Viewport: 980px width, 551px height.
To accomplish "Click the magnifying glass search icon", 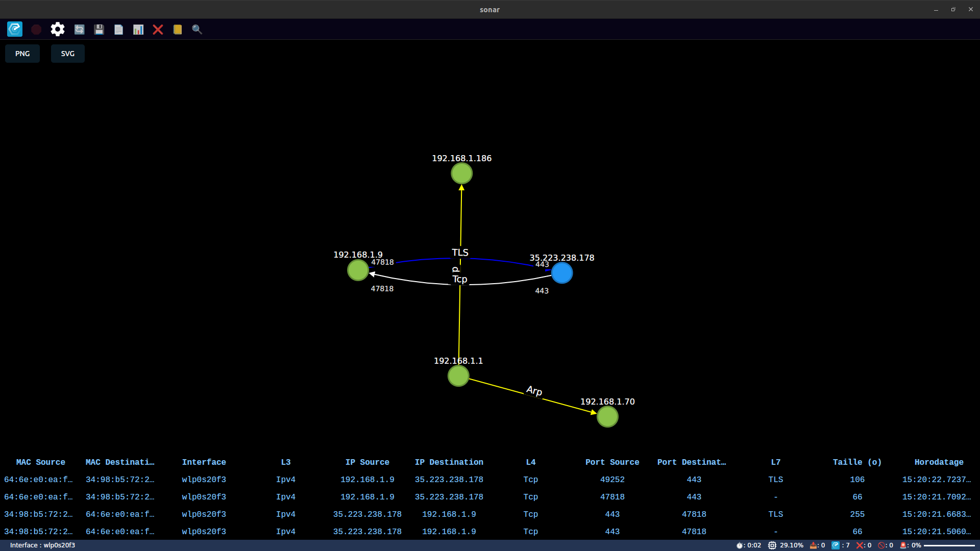I will pyautogui.click(x=197, y=30).
